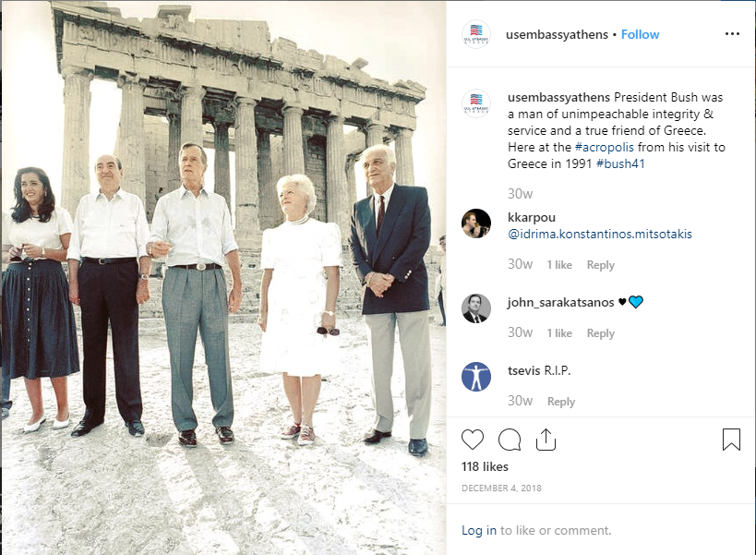Save post with bookmark icon
Image resolution: width=756 pixels, height=555 pixels.
point(731,440)
